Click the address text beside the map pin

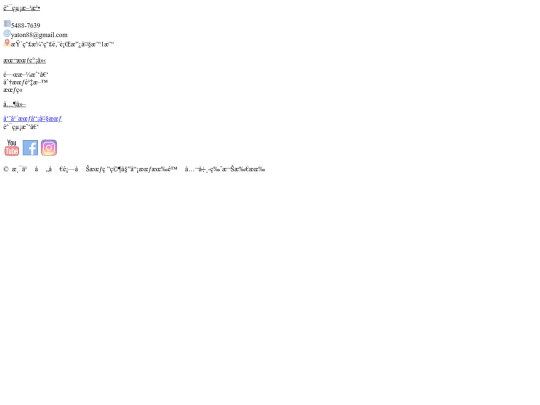point(62,44)
